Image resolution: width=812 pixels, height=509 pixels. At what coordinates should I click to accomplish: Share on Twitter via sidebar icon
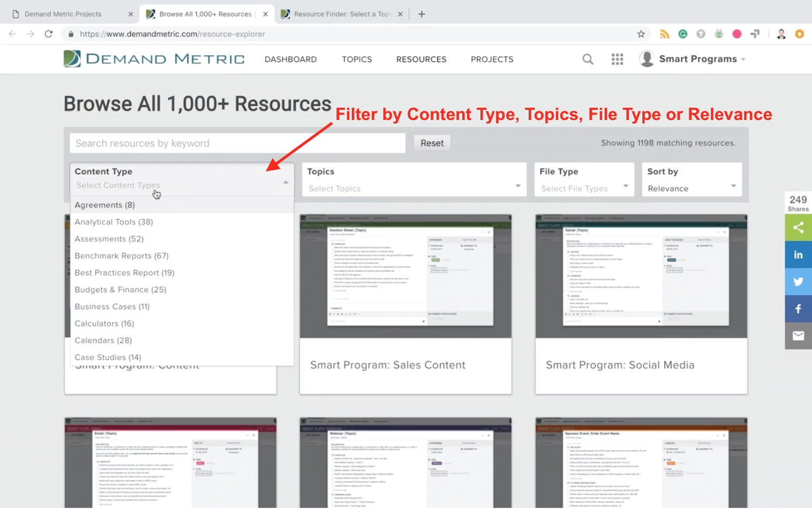pyautogui.click(x=799, y=282)
